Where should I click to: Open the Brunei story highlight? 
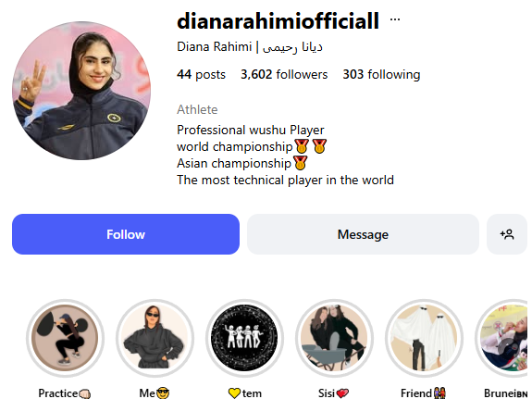pyautogui.click(x=503, y=338)
